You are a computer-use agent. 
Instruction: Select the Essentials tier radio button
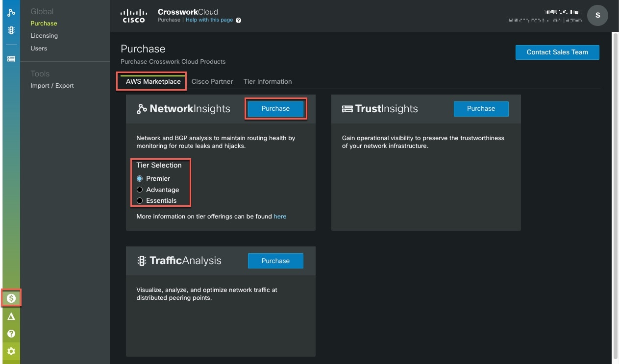(140, 201)
